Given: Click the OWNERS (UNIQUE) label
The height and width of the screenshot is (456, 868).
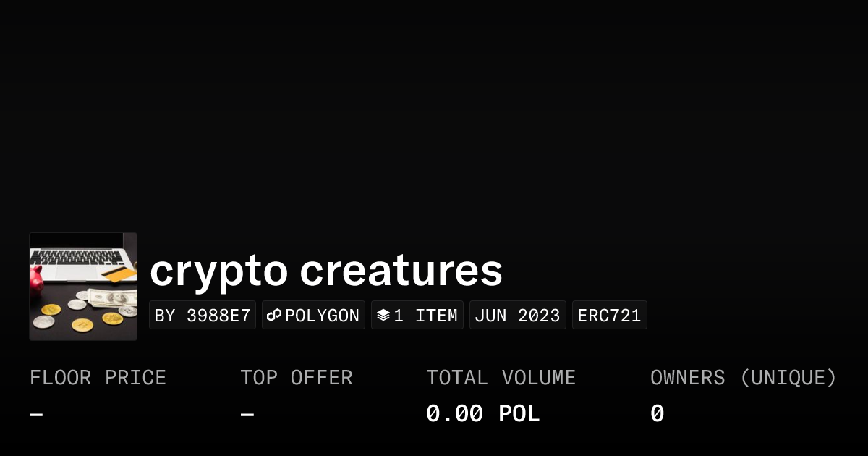Looking at the screenshot, I should tap(743, 378).
